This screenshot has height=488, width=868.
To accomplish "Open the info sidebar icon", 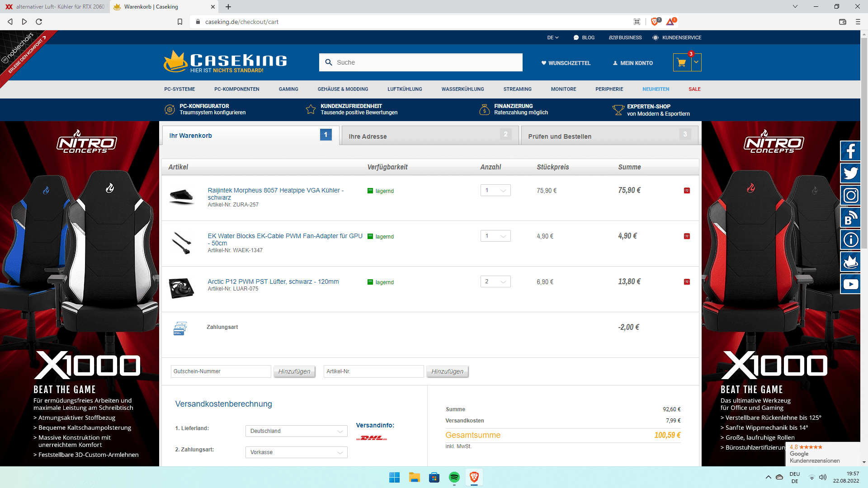I will [850, 239].
